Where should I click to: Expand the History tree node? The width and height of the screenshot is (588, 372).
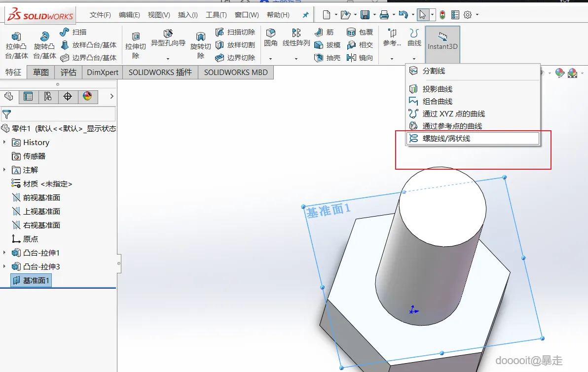(x=4, y=142)
